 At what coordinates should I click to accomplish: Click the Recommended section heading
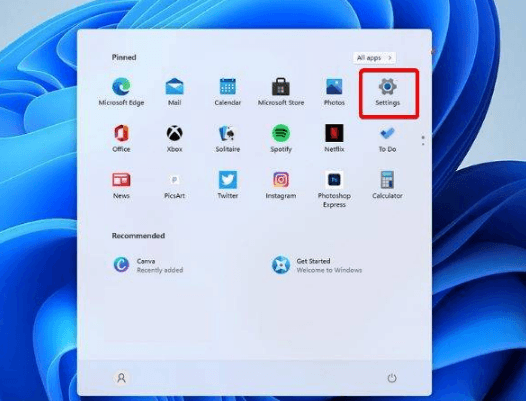138,236
